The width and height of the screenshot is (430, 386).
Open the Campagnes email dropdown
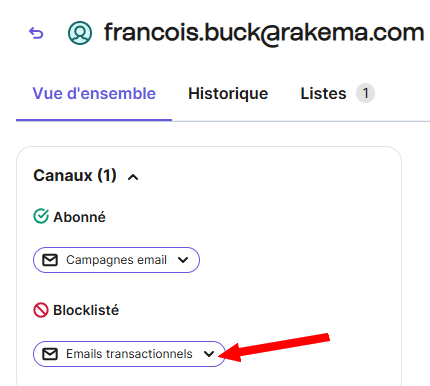[x=116, y=260]
